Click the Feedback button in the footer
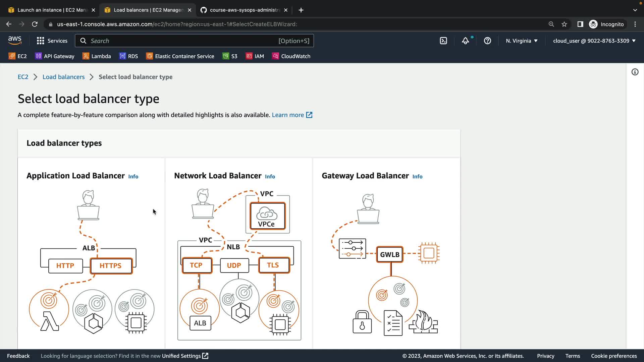This screenshot has width=644, height=362. coord(18,356)
